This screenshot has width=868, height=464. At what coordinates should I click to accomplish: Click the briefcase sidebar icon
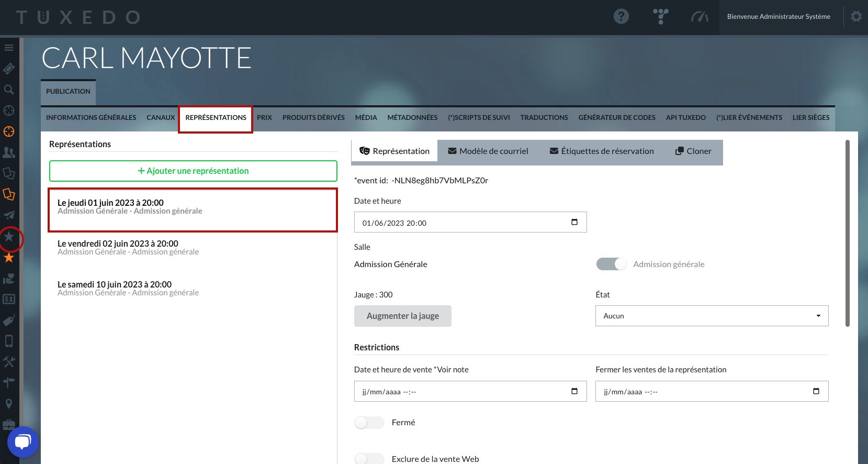pyautogui.click(x=9, y=424)
